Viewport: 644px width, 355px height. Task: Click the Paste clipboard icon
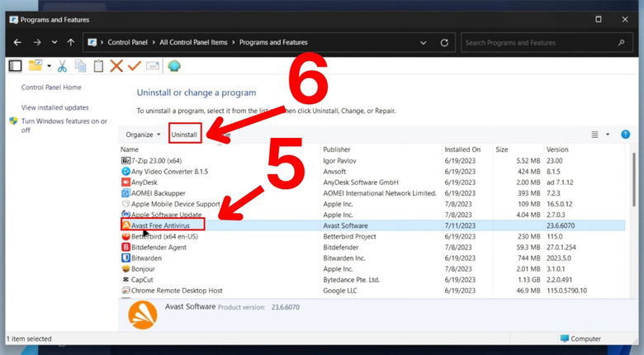[98, 65]
